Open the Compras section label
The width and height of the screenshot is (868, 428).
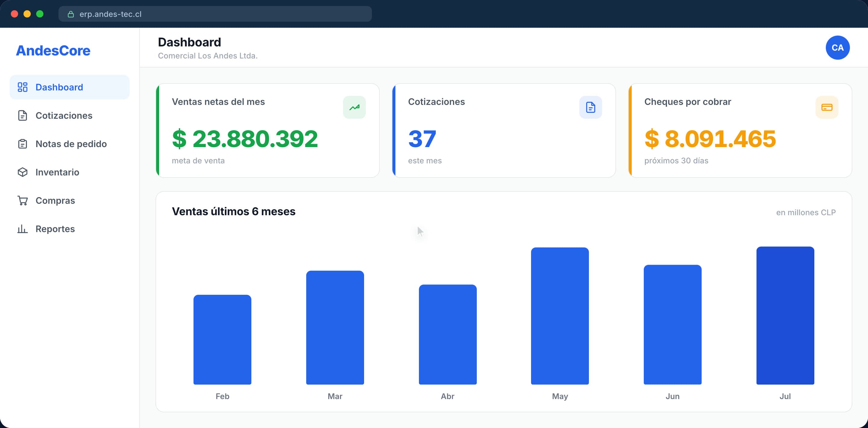pyautogui.click(x=55, y=200)
